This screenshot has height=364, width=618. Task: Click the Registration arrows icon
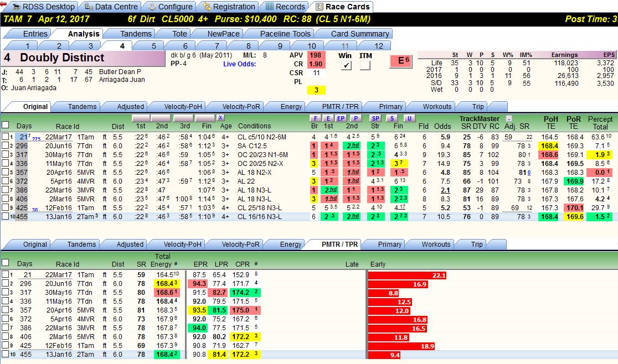207,7
